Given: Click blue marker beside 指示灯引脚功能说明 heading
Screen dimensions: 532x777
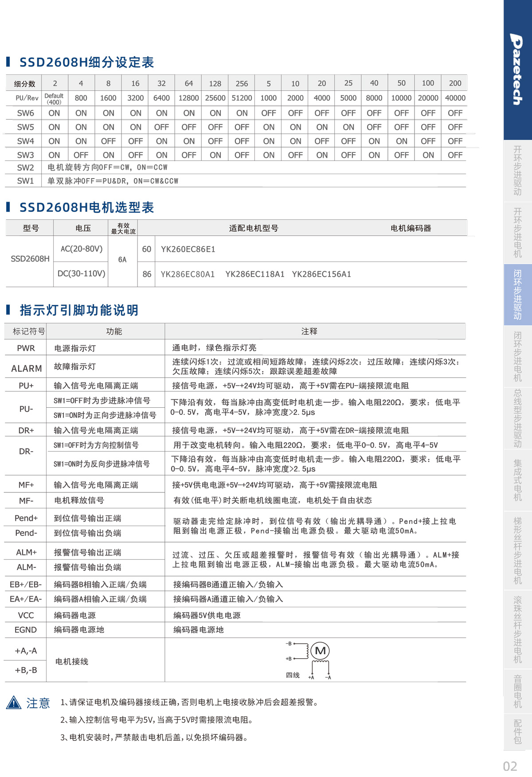Looking at the screenshot, I should [8, 310].
